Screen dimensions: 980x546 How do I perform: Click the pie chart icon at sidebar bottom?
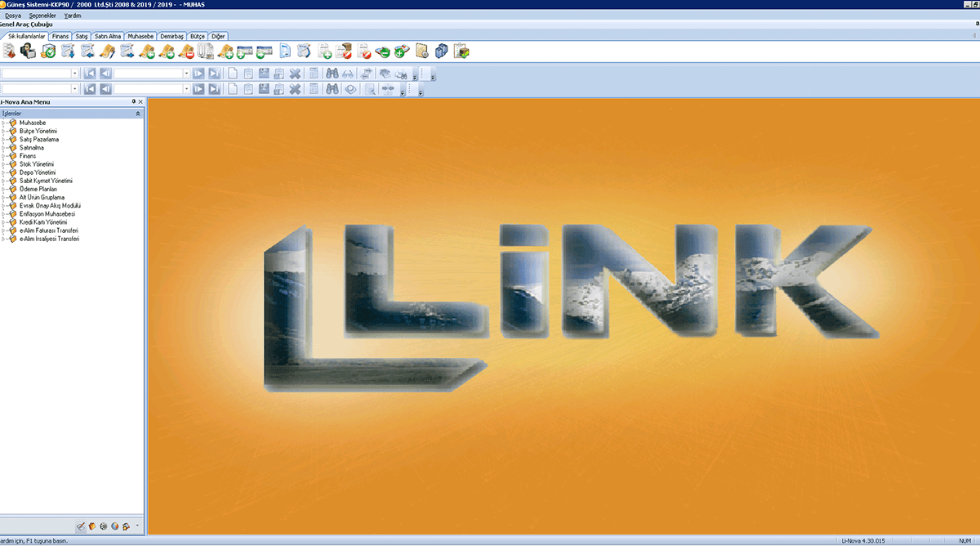[115, 526]
